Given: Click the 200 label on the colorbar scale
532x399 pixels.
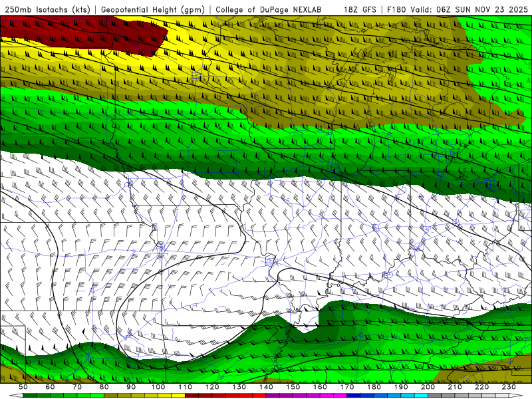Looking at the screenshot, I should [428, 387].
